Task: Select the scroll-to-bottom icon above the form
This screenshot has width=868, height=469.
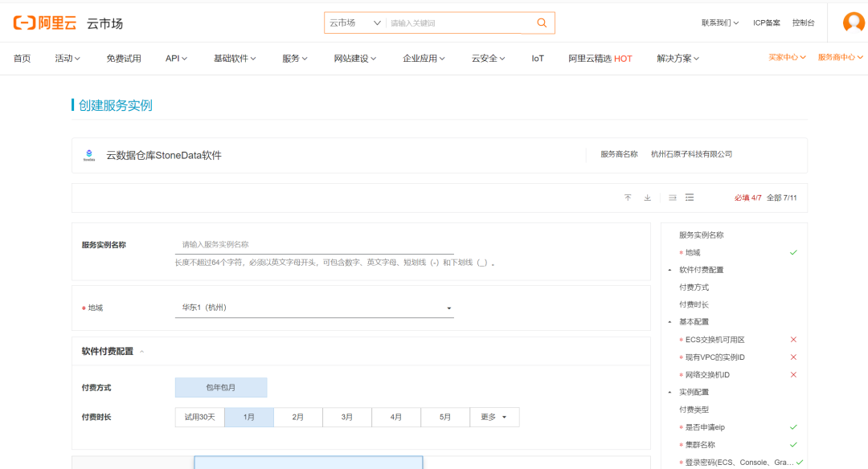Action: 647,197
